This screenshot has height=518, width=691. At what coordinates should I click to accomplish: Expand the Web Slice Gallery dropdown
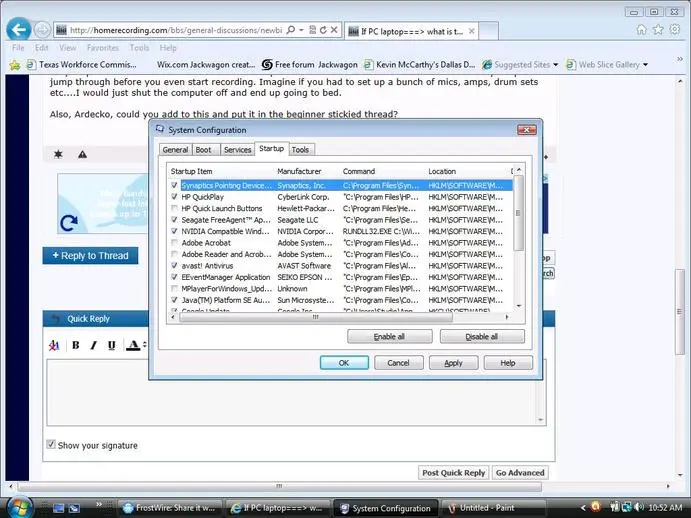[646, 65]
